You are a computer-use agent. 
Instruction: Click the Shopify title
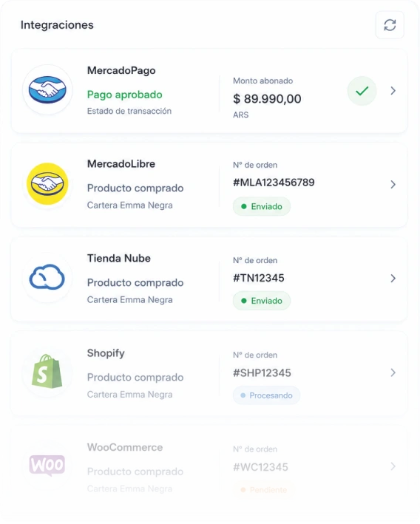pos(106,353)
